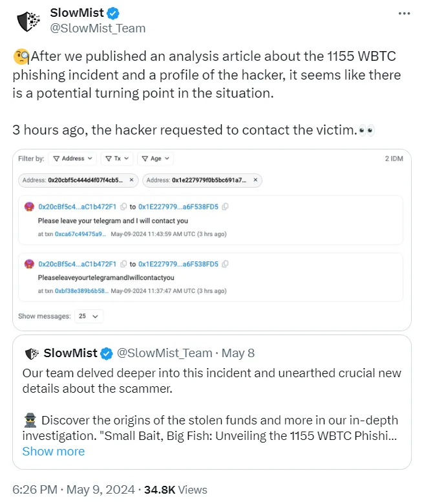
Task: Copy recipient address in first message
Action: (225, 207)
